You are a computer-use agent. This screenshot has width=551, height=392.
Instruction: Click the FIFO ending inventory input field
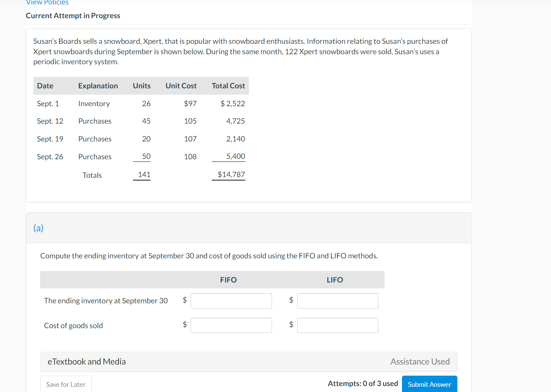[x=231, y=301]
